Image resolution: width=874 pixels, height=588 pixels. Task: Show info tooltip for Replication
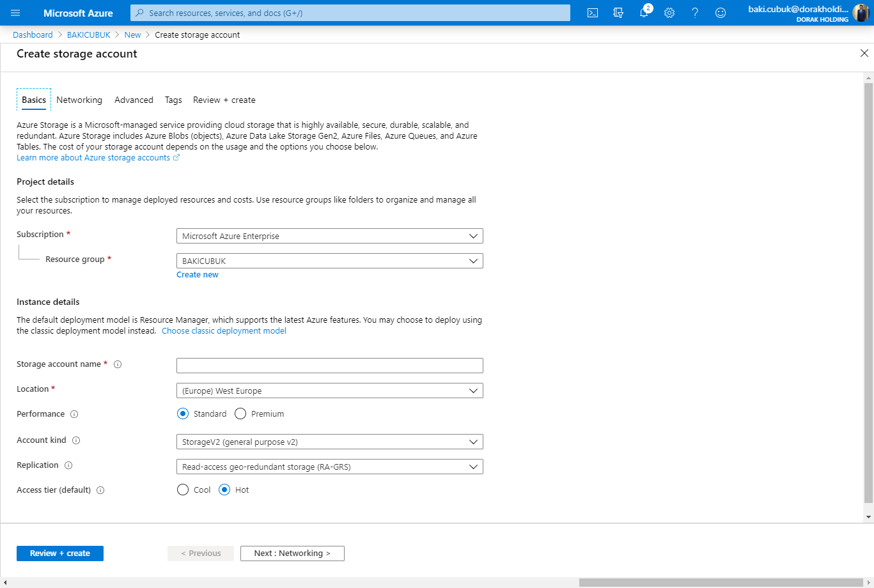point(68,465)
